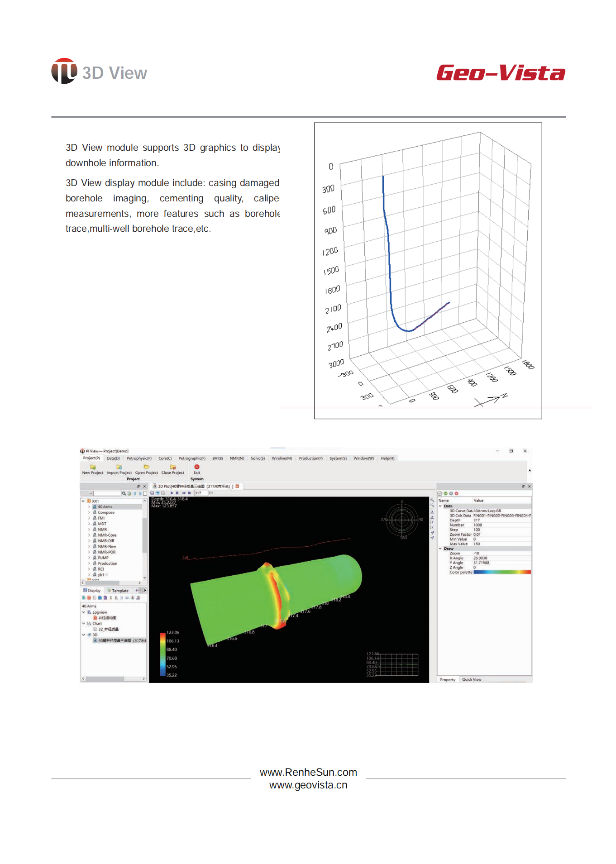Collapse the Draw section in properties
This screenshot has width=616, height=864.
[440, 549]
